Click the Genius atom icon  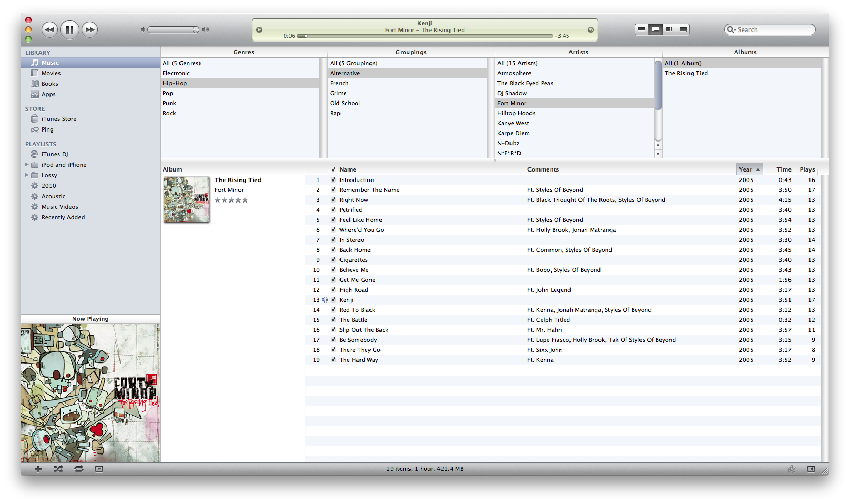(x=791, y=469)
